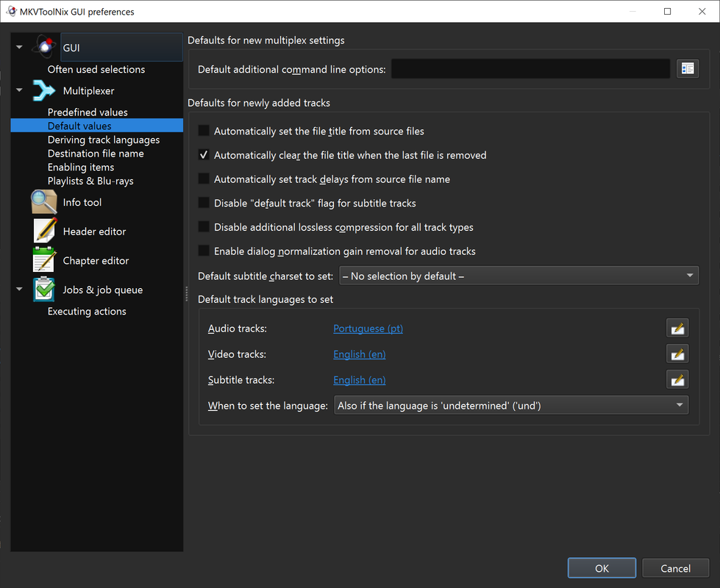This screenshot has height=588, width=720.
Task: Open the Info tool magnifier icon
Action: coord(44,202)
